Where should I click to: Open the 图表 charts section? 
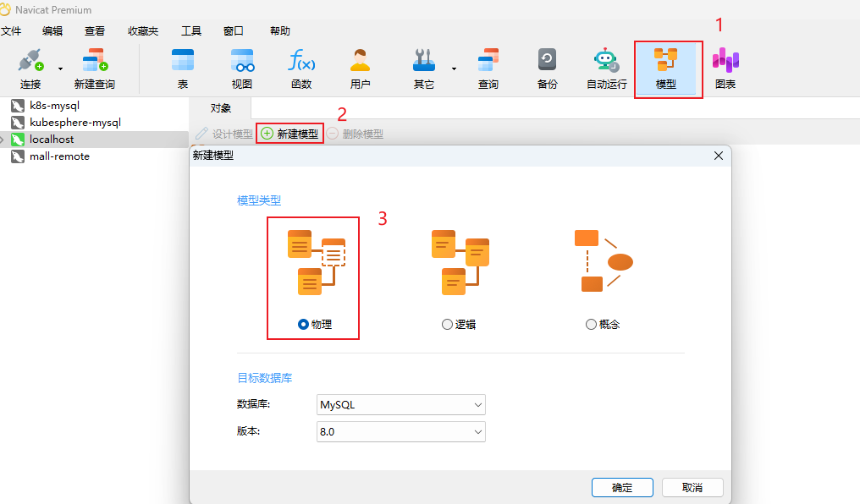[x=725, y=68]
